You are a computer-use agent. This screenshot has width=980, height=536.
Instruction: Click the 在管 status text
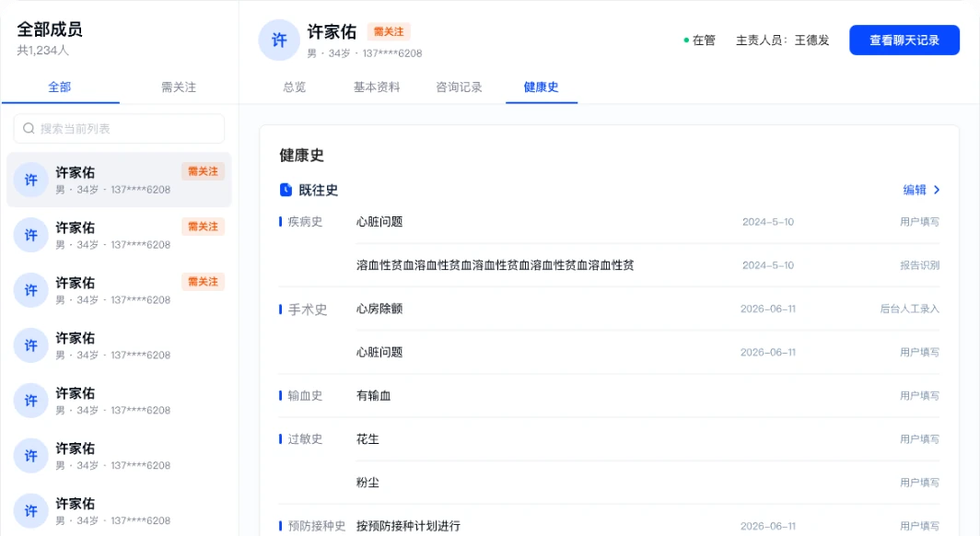(x=704, y=41)
